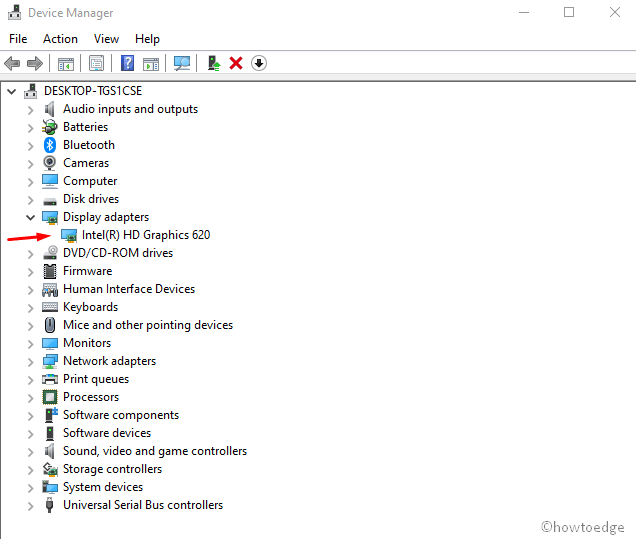Click the Intel(R) HD Graphics 620 adapter icon
The image size is (636, 539).
click(x=69, y=235)
